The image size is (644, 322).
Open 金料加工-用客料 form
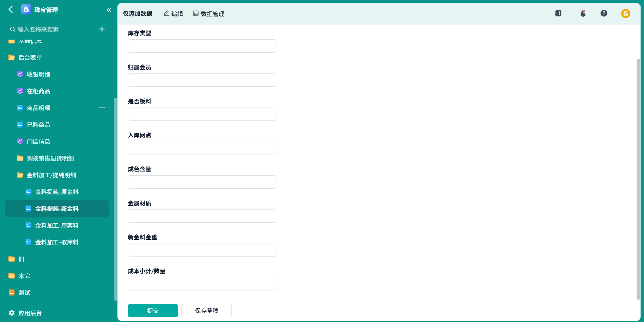[57, 225]
